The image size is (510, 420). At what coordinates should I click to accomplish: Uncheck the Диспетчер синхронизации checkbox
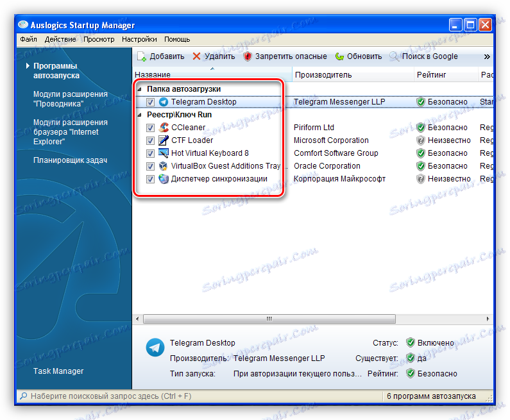click(150, 179)
